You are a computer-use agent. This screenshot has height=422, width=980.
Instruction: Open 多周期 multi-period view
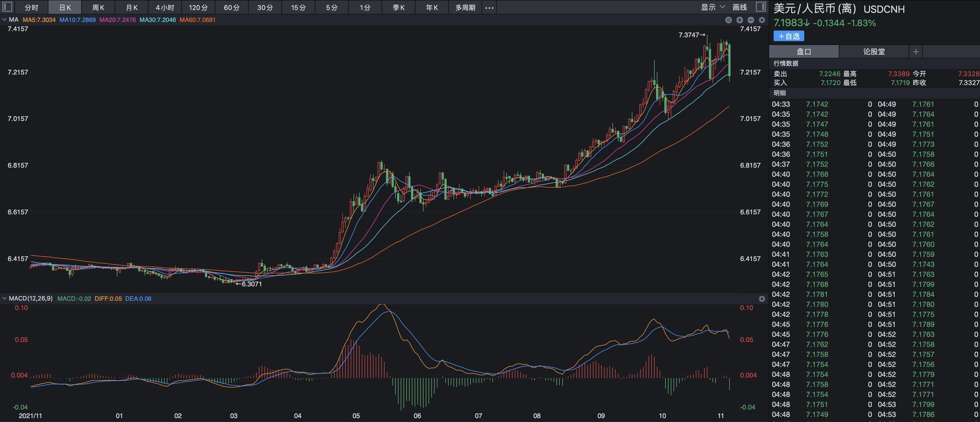(465, 8)
